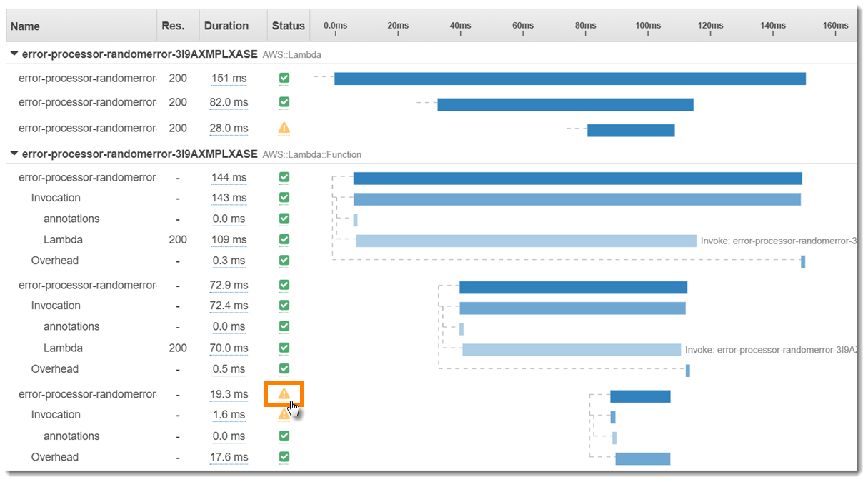
Task: Open the 143 ms duration link
Action: click(x=229, y=198)
